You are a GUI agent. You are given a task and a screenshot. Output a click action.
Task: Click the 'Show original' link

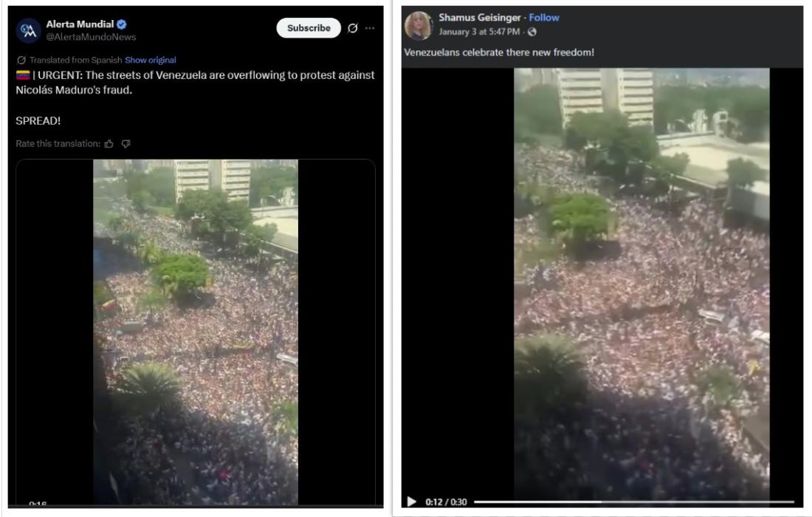[x=150, y=60]
